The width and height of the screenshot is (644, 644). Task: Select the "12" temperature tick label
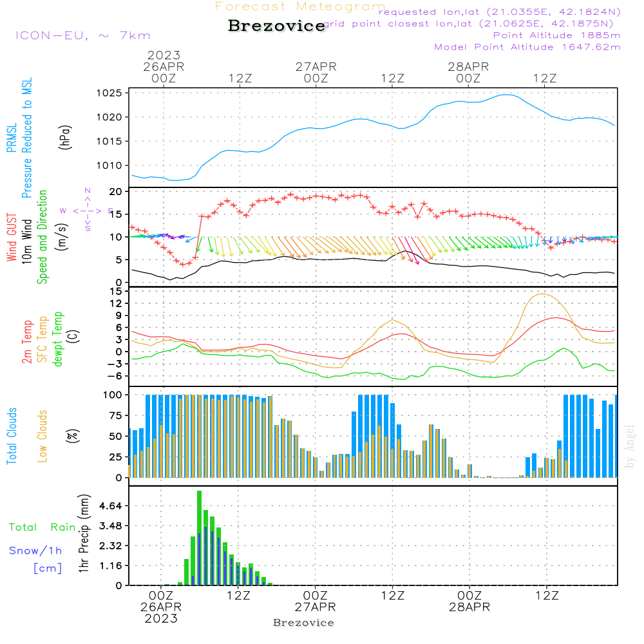pos(116,303)
